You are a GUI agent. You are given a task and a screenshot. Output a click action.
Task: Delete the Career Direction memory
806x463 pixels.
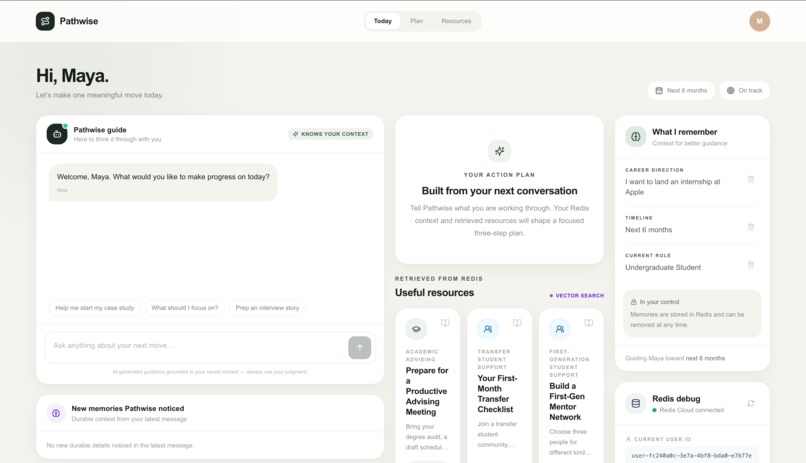click(x=750, y=179)
